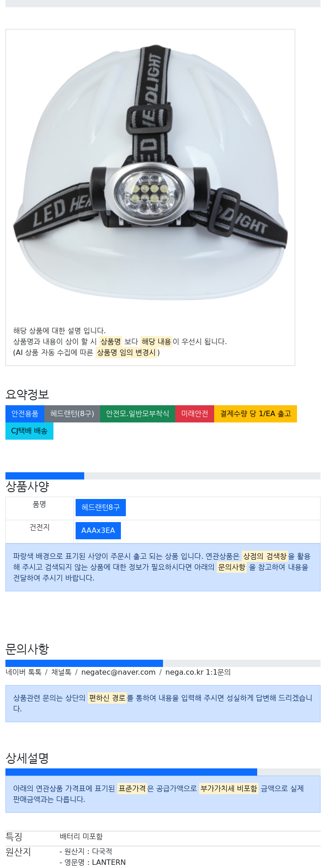Click the 미래안전 red brand tag
This screenshot has height=868, width=326.
pos(195,414)
